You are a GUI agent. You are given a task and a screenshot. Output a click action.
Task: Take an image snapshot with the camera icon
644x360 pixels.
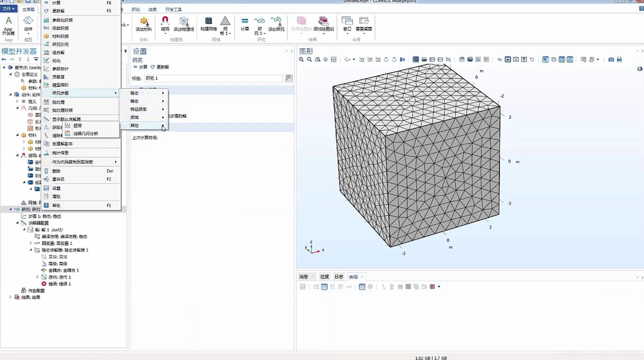tap(611, 59)
